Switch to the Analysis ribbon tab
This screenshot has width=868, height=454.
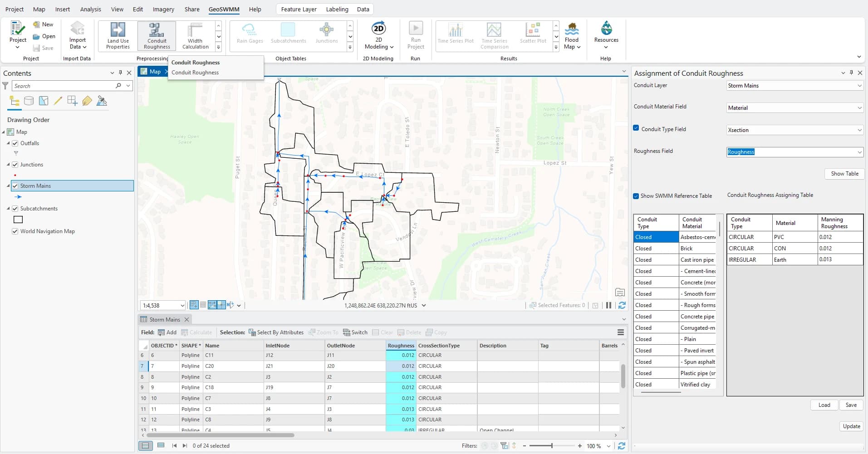click(x=90, y=9)
